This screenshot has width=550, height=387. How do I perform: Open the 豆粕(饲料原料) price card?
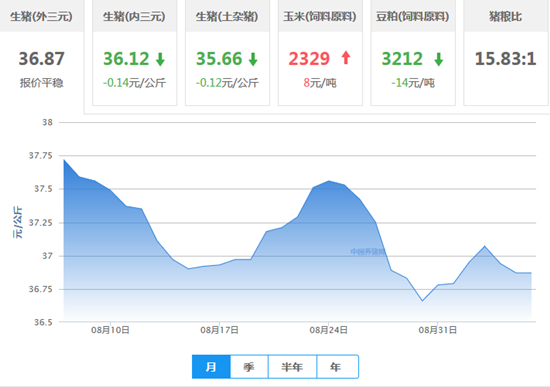[413, 53]
